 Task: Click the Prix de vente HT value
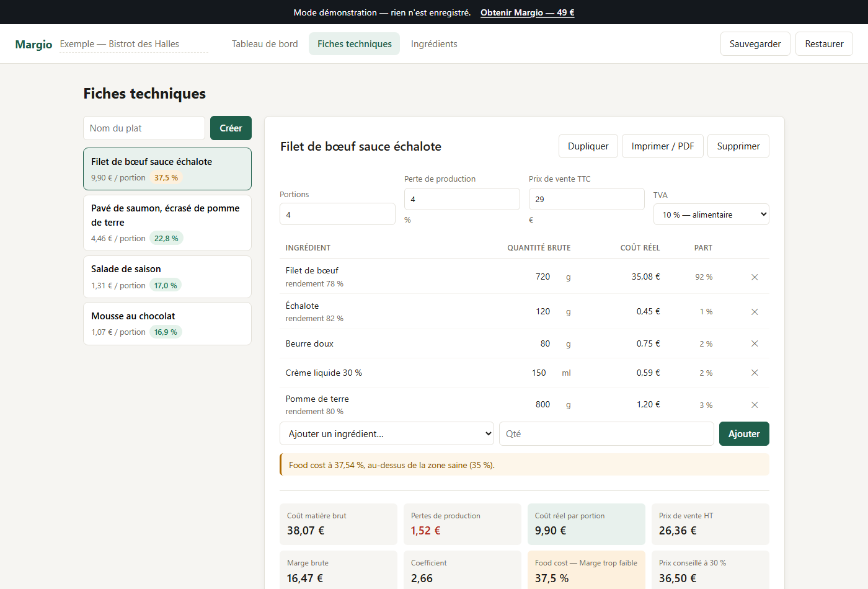point(678,531)
